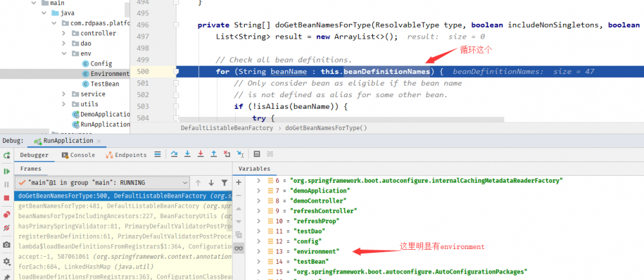Switch to the Console tab
Image resolution: width=644 pixels, height=280 pixels.
pos(78,154)
